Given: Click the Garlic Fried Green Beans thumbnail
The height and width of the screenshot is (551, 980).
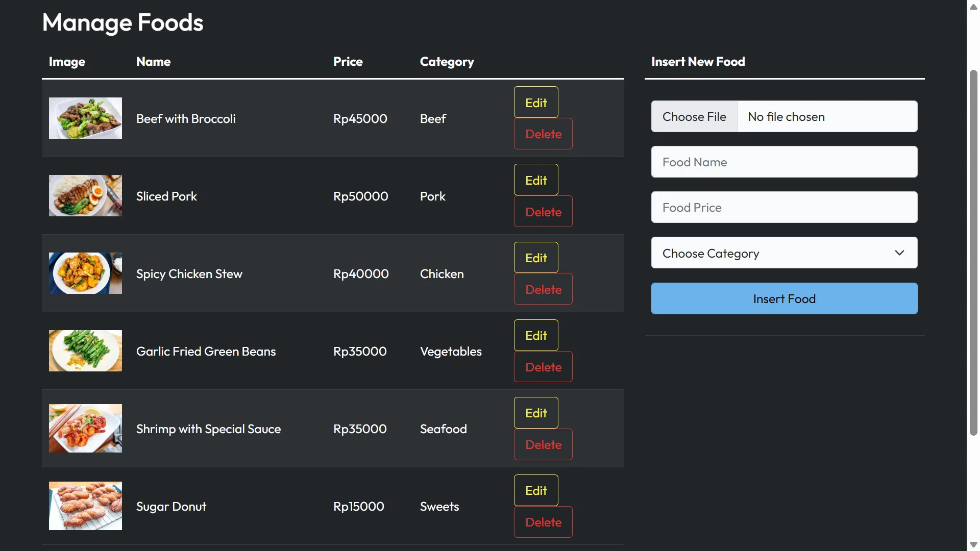Looking at the screenshot, I should [85, 351].
